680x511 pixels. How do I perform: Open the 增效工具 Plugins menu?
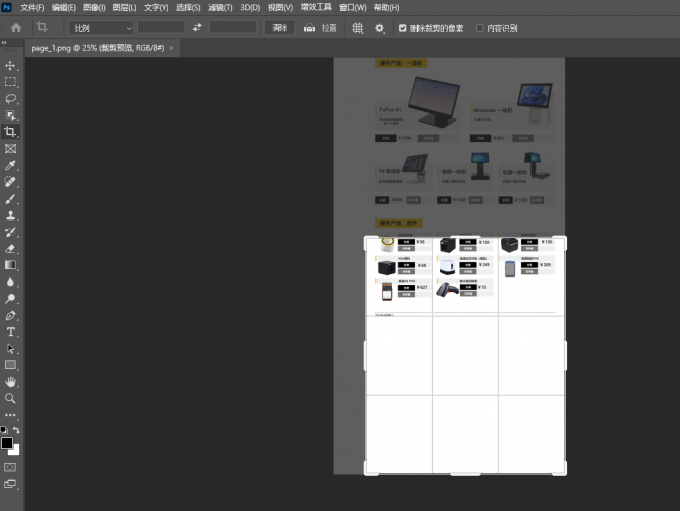click(x=316, y=7)
